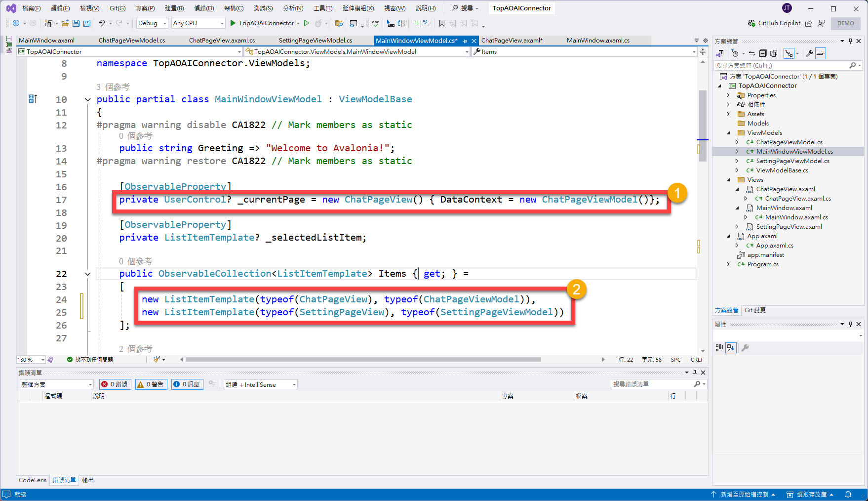Image resolution: width=868 pixels, height=501 pixels.
Task: Click the Hot Reload flame icon
Action: pos(318,23)
